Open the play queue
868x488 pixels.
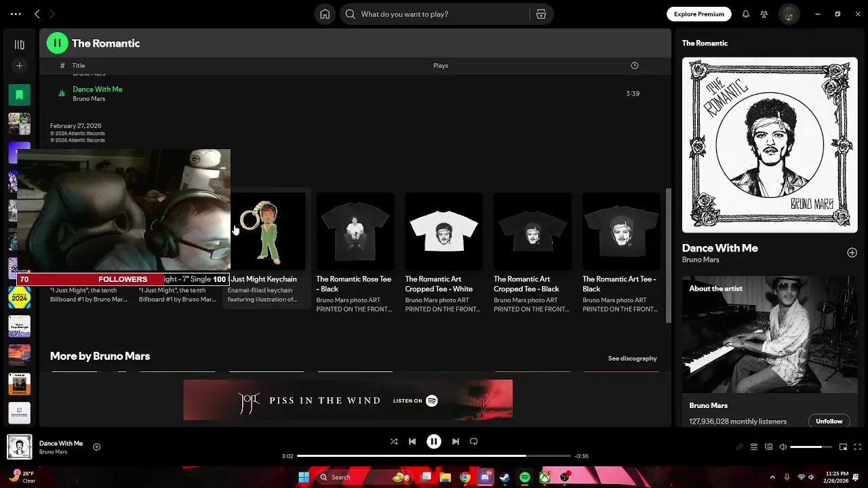coord(754,447)
